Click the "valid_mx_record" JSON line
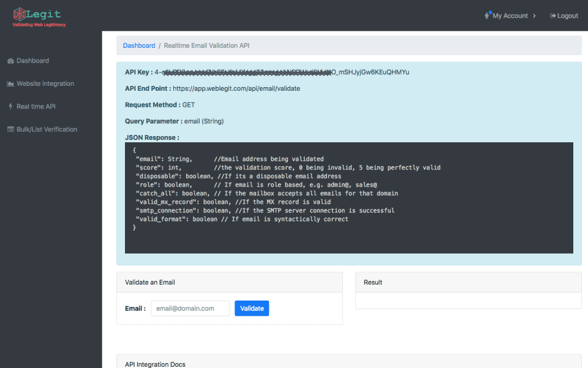Viewport: 588px width, 368px height. (x=233, y=202)
